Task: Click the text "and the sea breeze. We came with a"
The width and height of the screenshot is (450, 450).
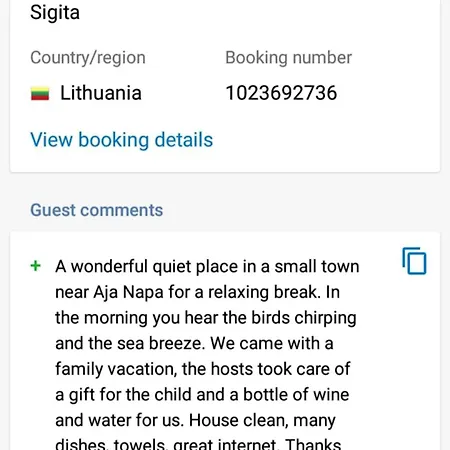Action: [194, 343]
